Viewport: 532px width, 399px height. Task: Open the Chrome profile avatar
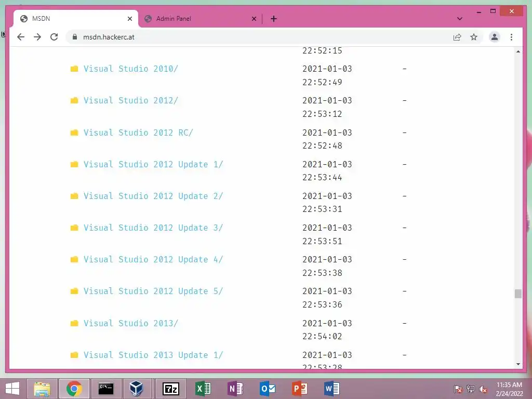495,37
